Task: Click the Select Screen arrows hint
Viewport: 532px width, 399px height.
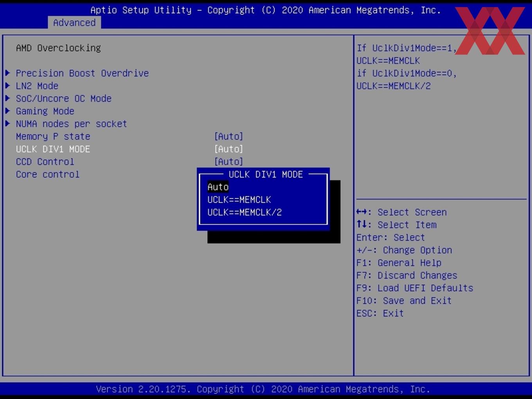Action: tap(401, 212)
